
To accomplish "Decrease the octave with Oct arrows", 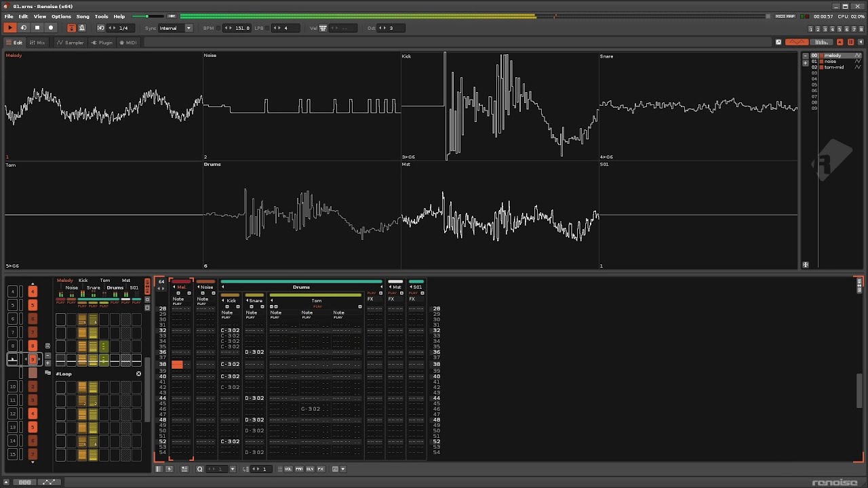I will 380,28.
